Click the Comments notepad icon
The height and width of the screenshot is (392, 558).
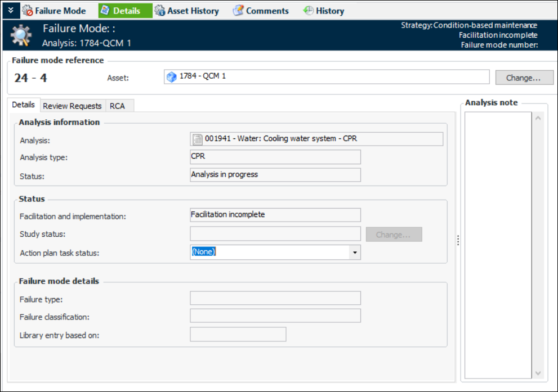pyautogui.click(x=238, y=11)
